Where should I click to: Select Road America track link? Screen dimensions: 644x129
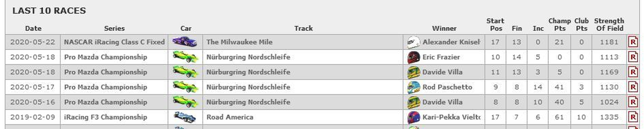[230, 117]
